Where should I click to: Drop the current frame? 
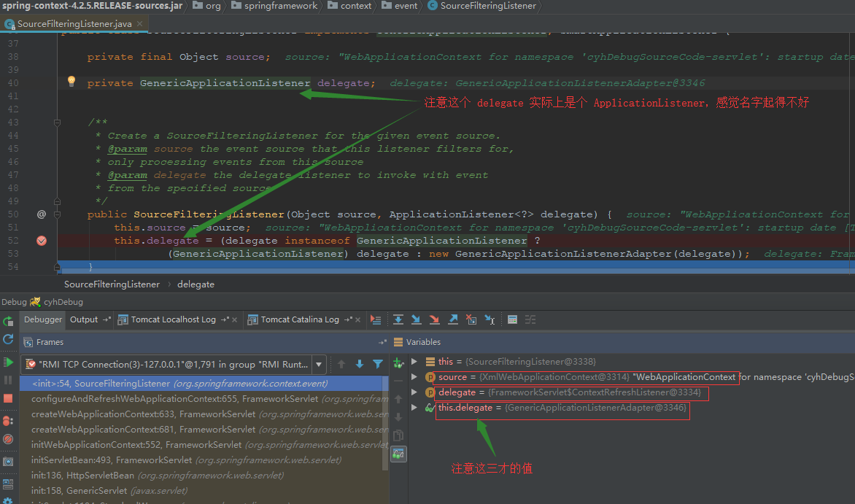471,319
